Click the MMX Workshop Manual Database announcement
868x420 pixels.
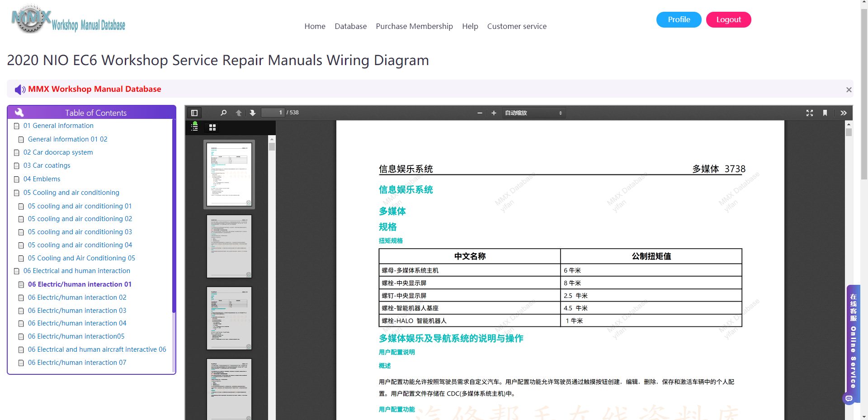pos(94,89)
